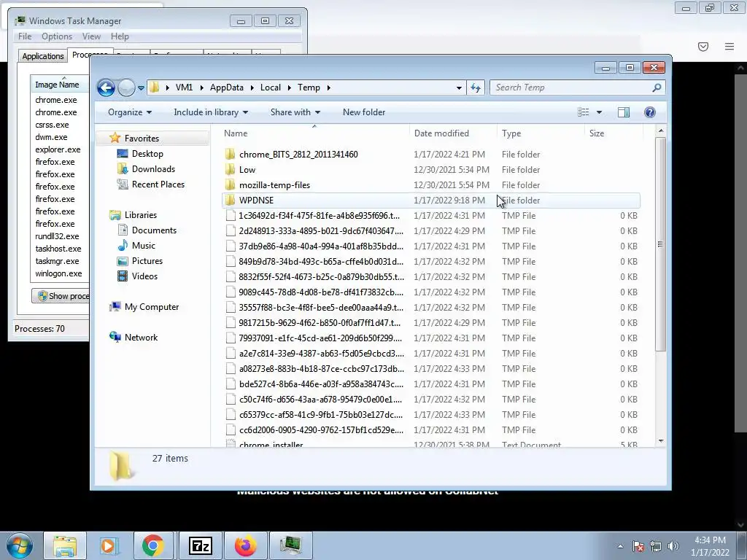Screen dimensions: 747x560
Task: Click the Search Temp input field
Action: point(572,87)
